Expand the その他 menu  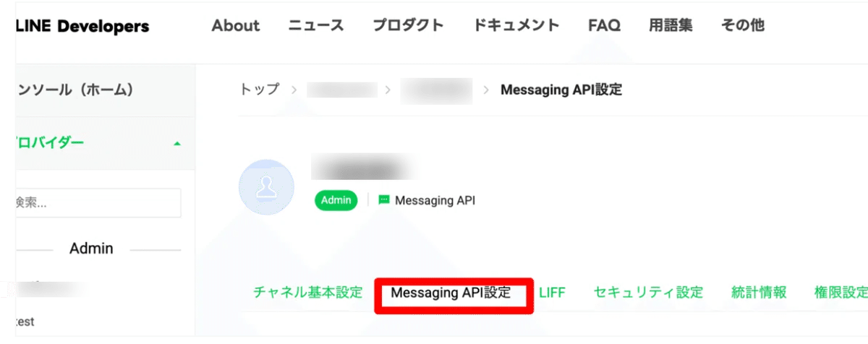pyautogui.click(x=742, y=25)
